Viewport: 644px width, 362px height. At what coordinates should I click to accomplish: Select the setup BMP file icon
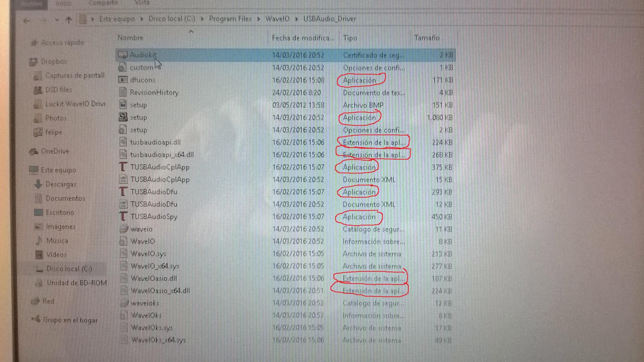point(123,104)
